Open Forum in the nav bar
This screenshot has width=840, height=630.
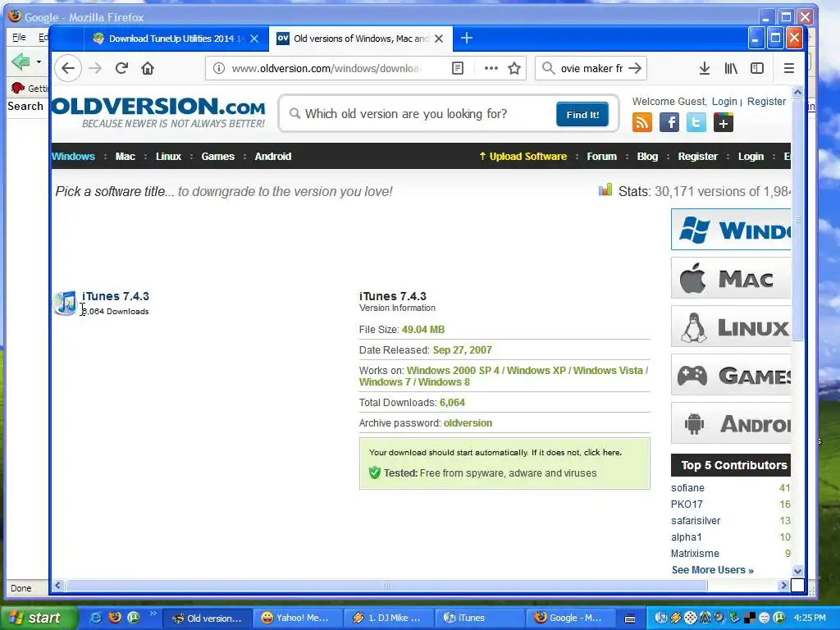601,157
